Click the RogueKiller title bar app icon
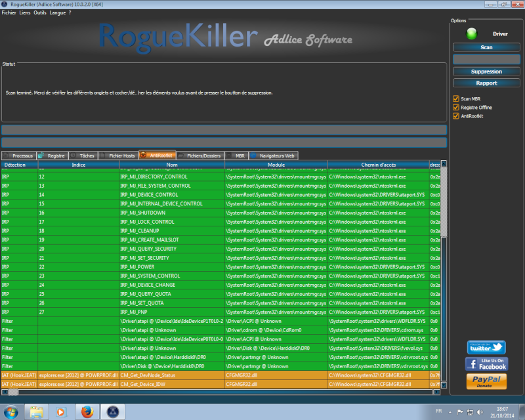The width and height of the screenshot is (525, 420). click(5, 5)
